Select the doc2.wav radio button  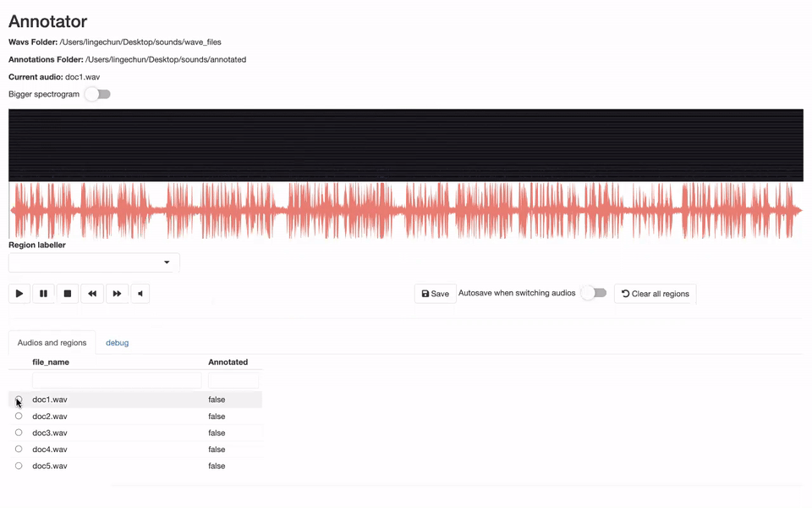click(19, 416)
